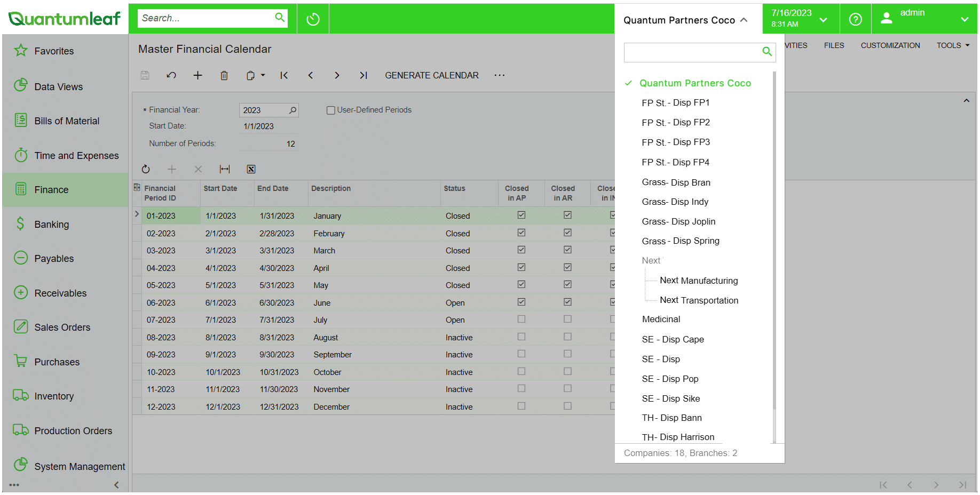Open Payables workspace
The height and width of the screenshot is (495, 980).
[65, 258]
